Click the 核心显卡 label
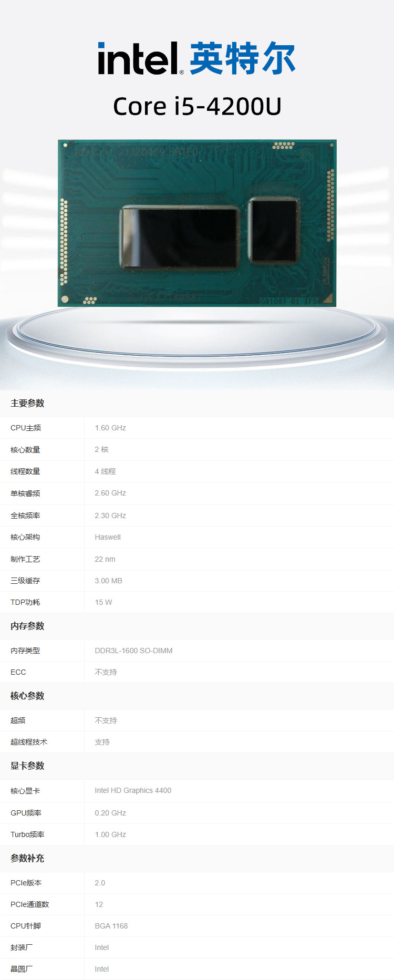394x980 pixels. [25, 791]
